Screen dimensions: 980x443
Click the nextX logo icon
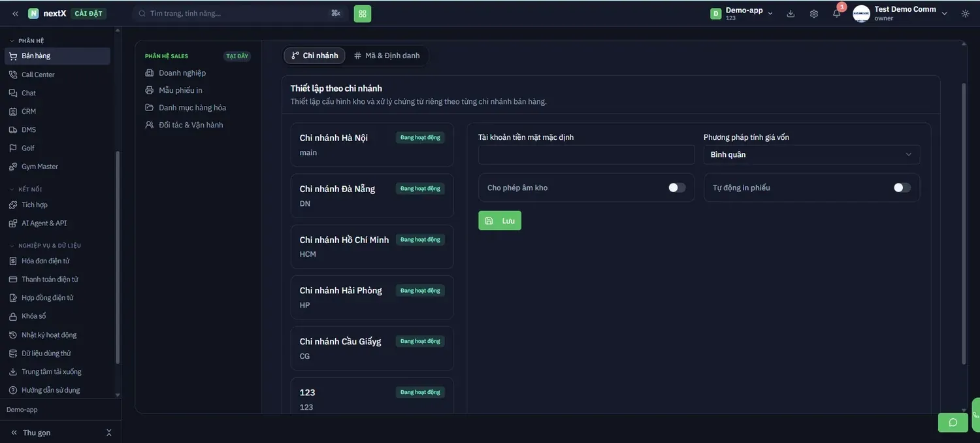pyautogui.click(x=33, y=14)
